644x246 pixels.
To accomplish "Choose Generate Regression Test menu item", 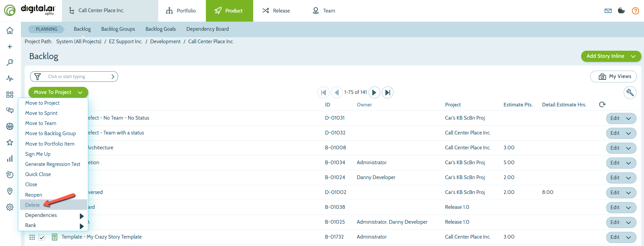I will 53,164.
